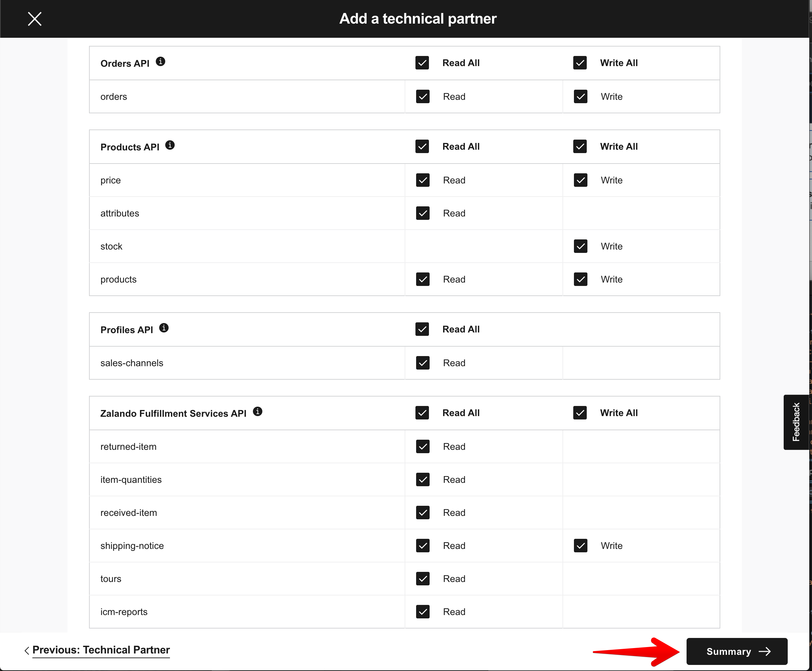Close the Add a technical partner dialog

tap(35, 19)
